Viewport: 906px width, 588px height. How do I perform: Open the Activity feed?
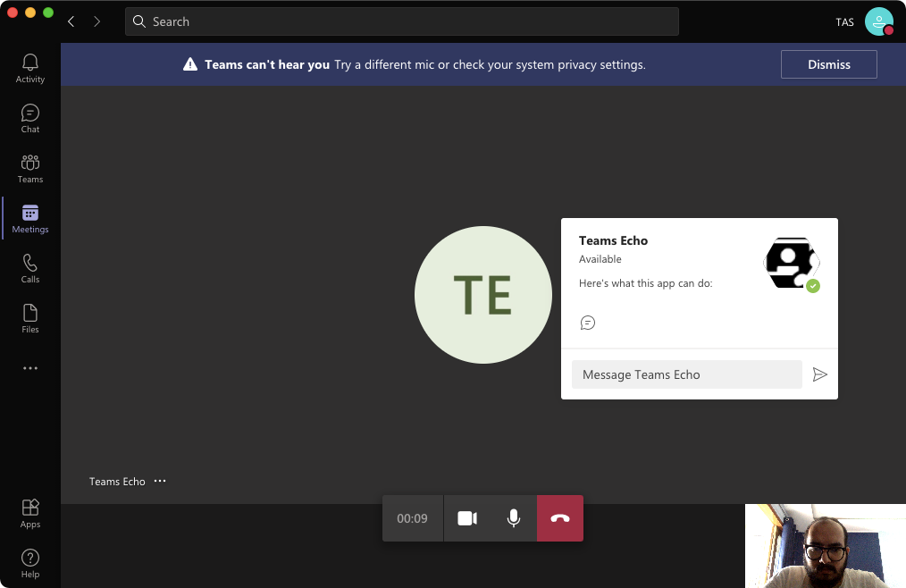[x=29, y=67]
